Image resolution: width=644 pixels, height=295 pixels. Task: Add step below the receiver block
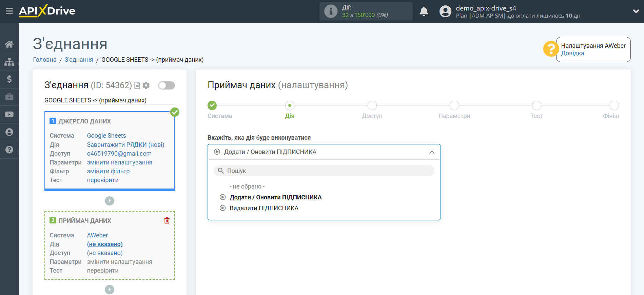pos(110,290)
